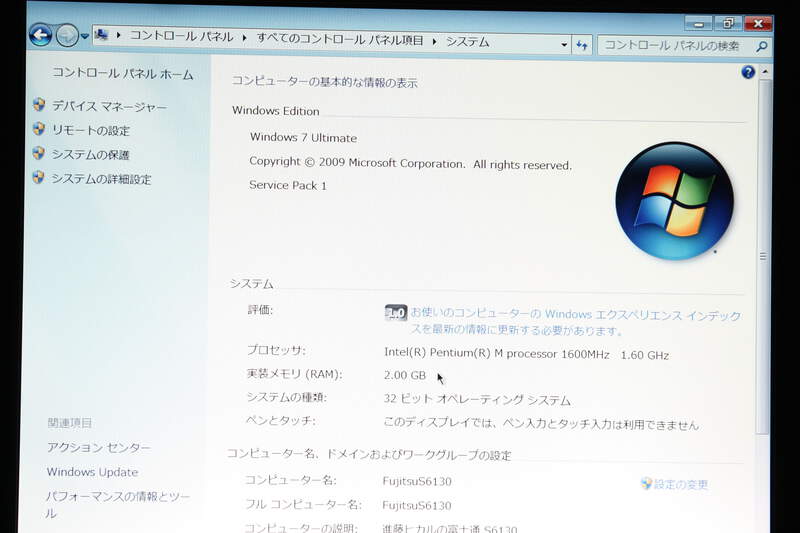Open アクション センター link
Image resolution: width=800 pixels, height=533 pixels.
point(98,448)
